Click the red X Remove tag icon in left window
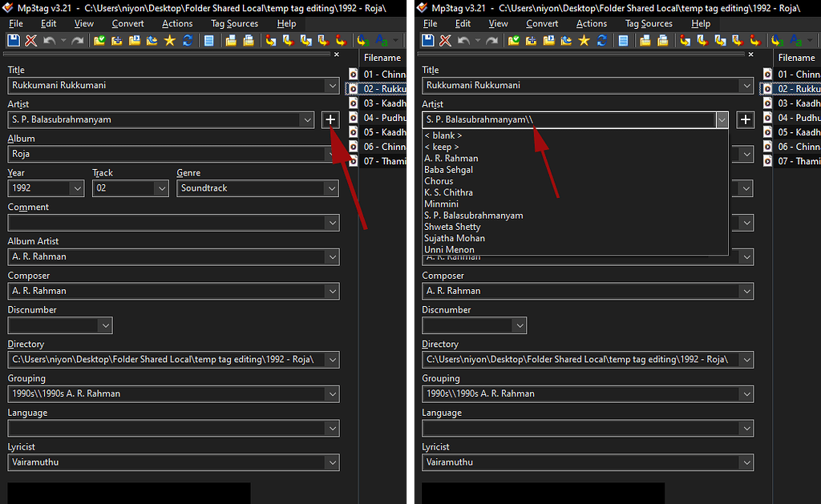821x504 pixels. coord(31,40)
